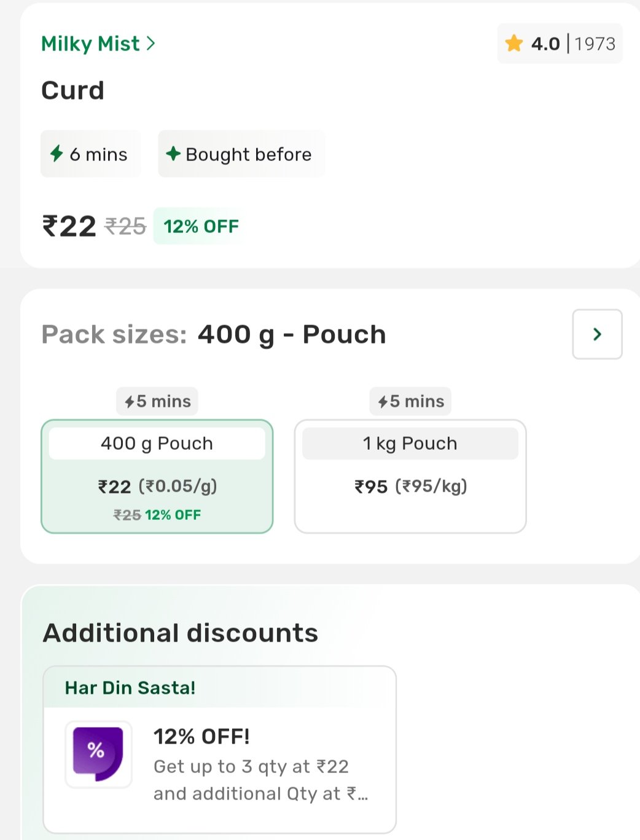The height and width of the screenshot is (840, 640).
Task: Tap the purple percent discount icon
Action: point(98,753)
